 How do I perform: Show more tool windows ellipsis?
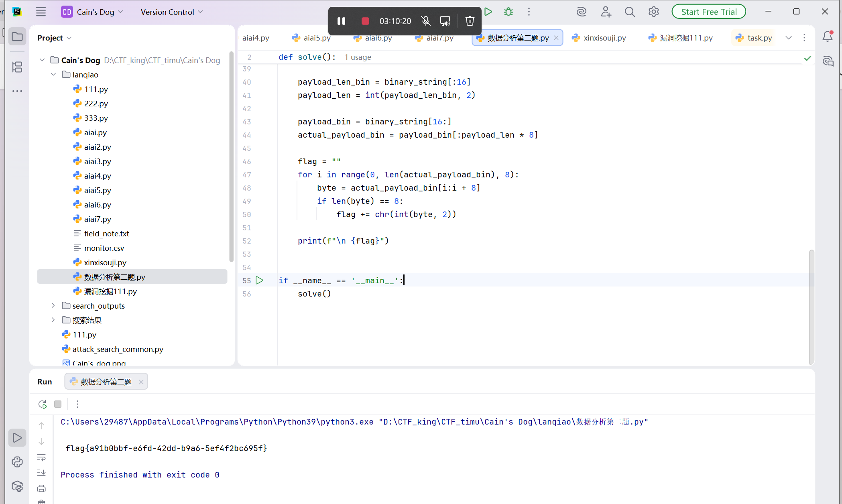[17, 91]
